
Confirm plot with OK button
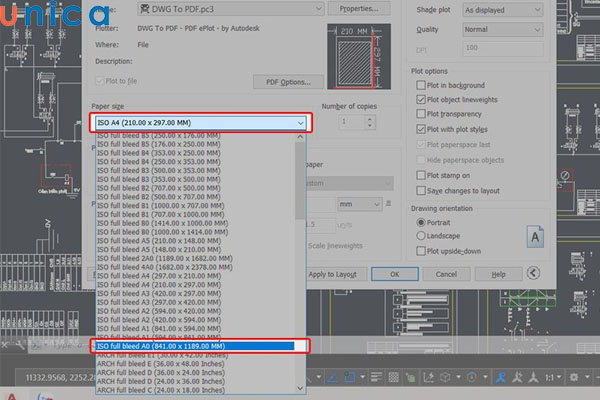[x=395, y=274]
